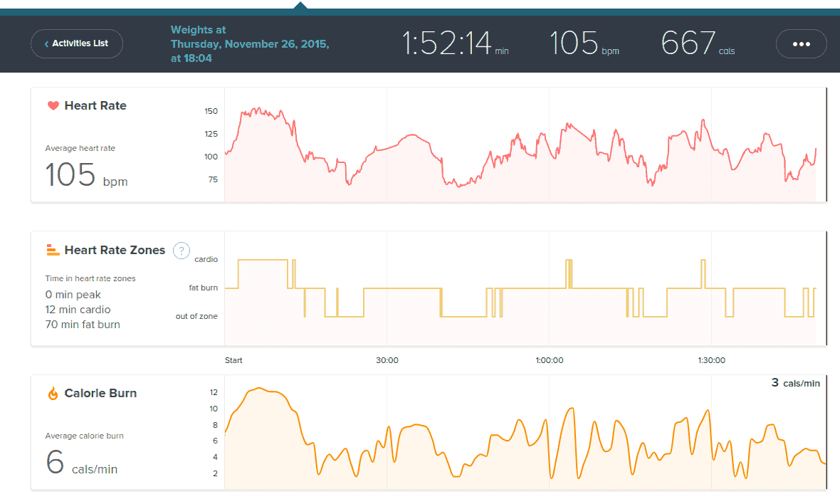The height and width of the screenshot is (504, 840).
Task: Click the Calorie Burn panel title
Action: pyautogui.click(x=100, y=394)
